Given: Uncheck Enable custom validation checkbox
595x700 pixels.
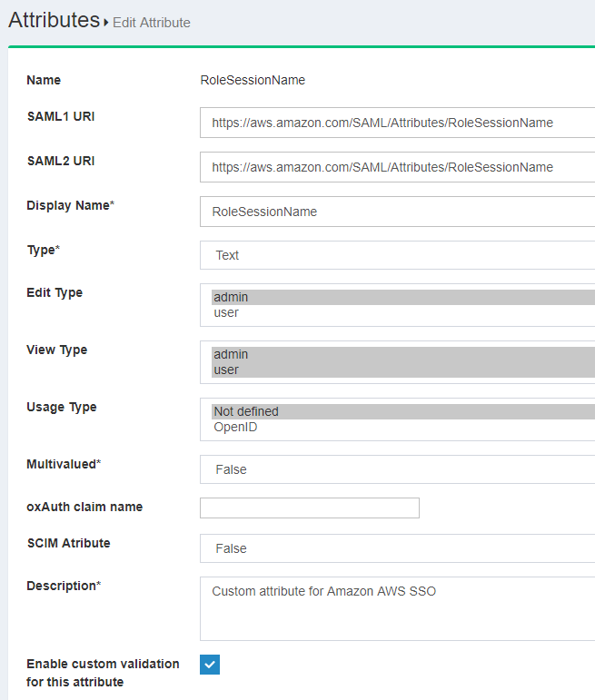Looking at the screenshot, I should [210, 665].
